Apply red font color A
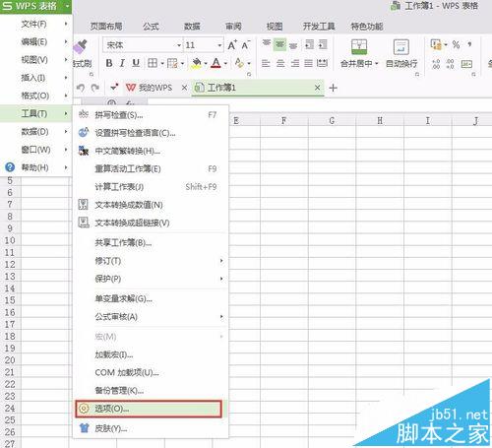Screen dimensions: 492x448 coord(215,63)
